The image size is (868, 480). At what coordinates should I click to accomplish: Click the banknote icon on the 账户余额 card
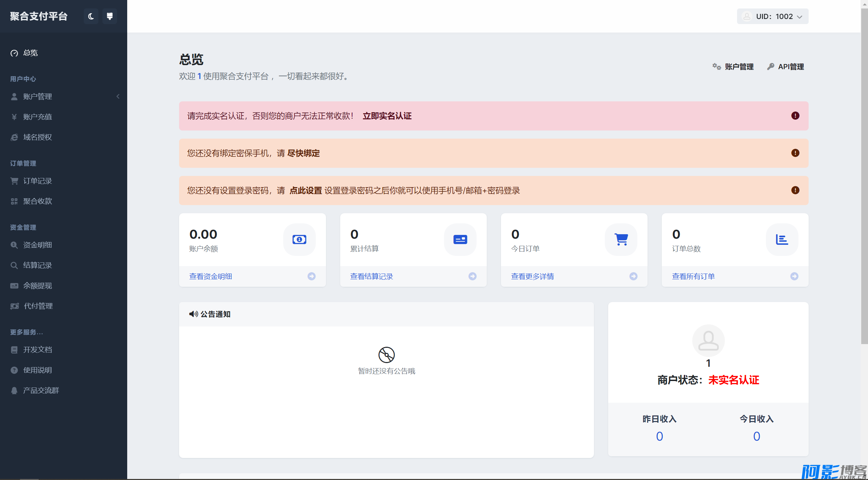tap(299, 240)
